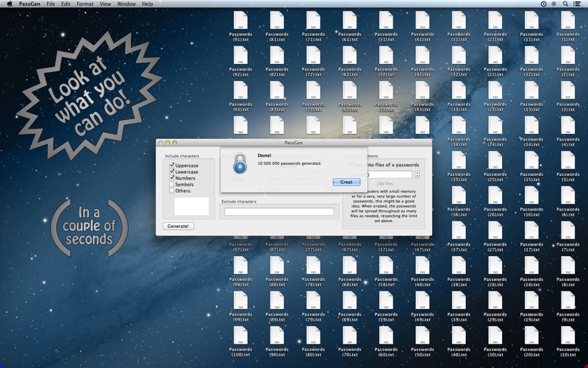The width and height of the screenshot is (588, 368).
Task: Select Passwords (99).txt file icon
Action: pyautogui.click(x=240, y=301)
